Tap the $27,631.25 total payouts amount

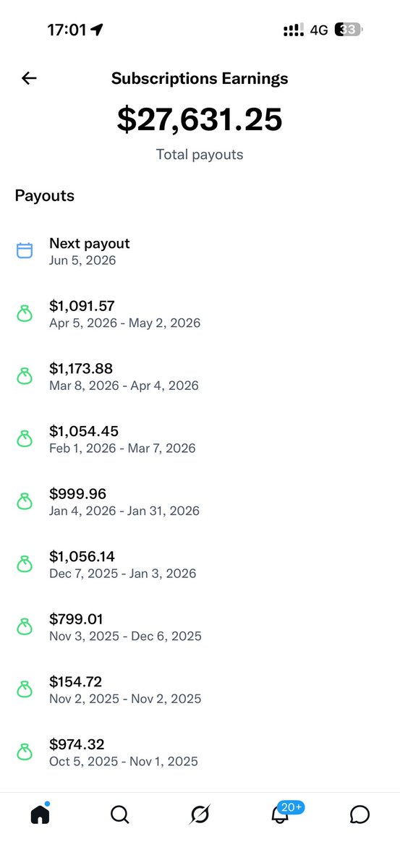coord(200,119)
